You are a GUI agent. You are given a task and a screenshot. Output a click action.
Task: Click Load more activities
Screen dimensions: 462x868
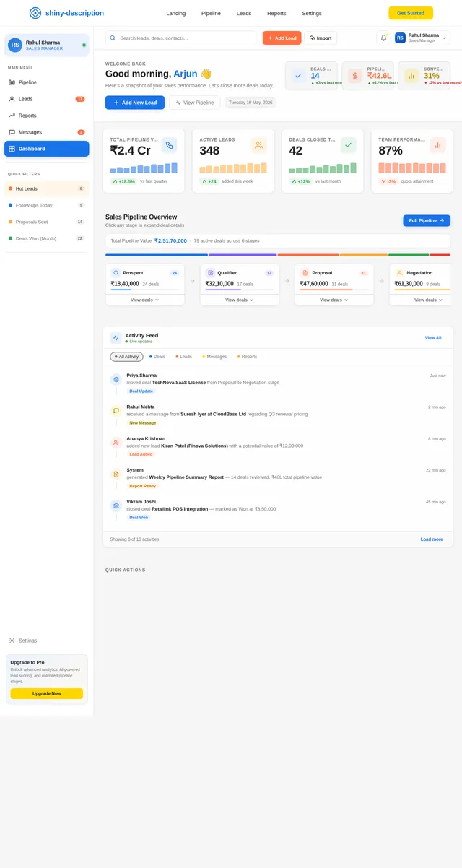point(432,539)
